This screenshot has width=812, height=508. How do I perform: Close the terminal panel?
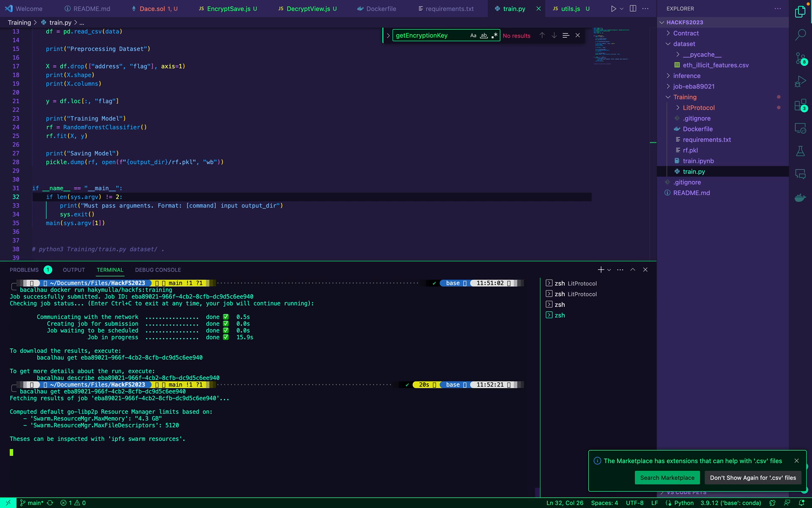coord(645,270)
